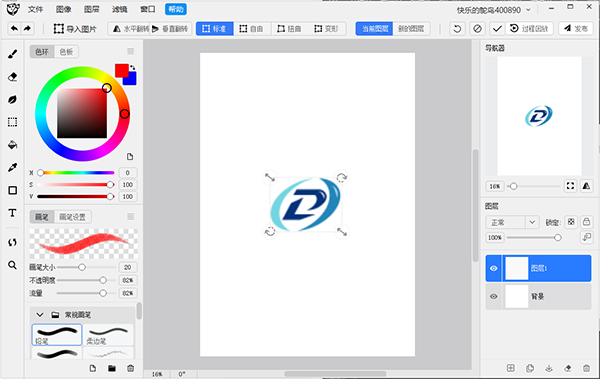Click the duplicate layer icon
Viewport: 600px width, 379px height.
530,368
